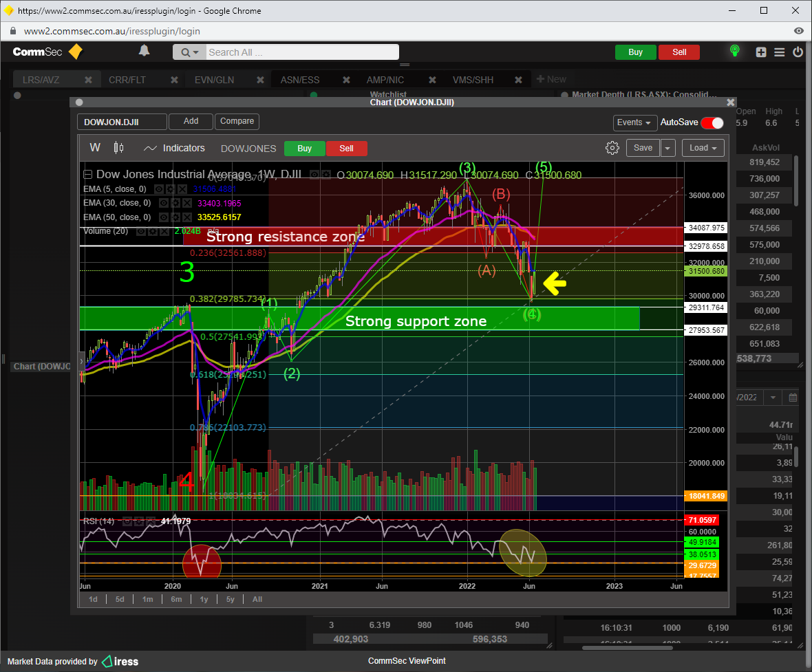Image resolution: width=812 pixels, height=672 pixels.
Task: Toggle visibility of the RSI (14) indicator
Action: click(127, 521)
